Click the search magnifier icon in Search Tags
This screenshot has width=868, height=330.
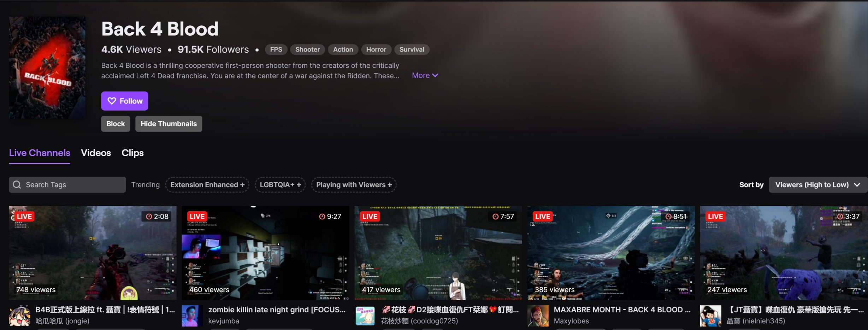tap(17, 184)
